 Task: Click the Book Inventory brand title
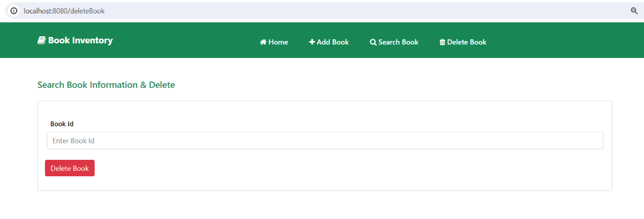coord(75,40)
